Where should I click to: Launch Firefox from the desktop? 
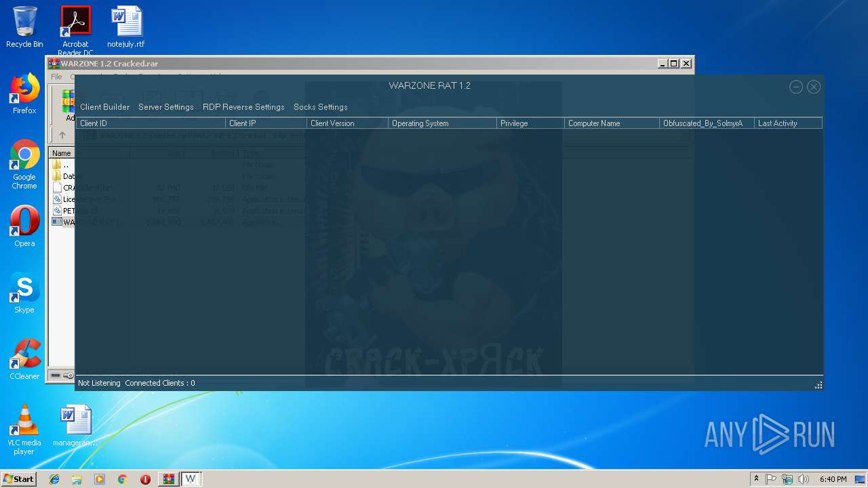[x=24, y=94]
